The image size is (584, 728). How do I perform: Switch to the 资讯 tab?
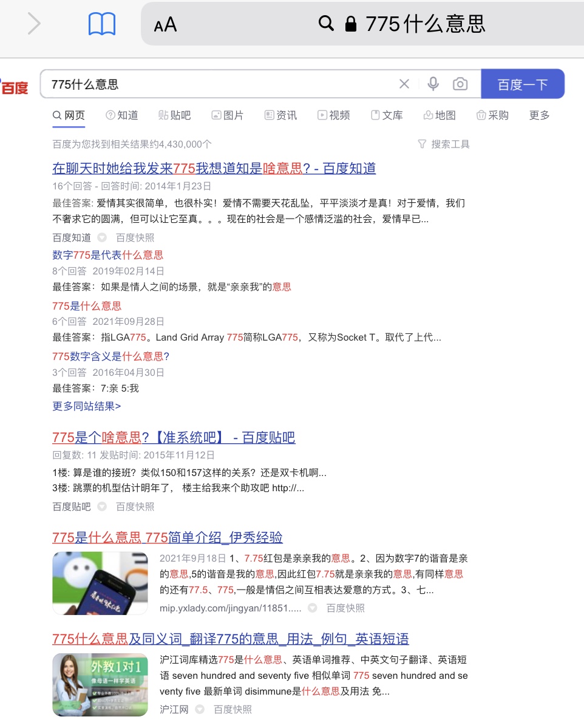click(x=281, y=115)
